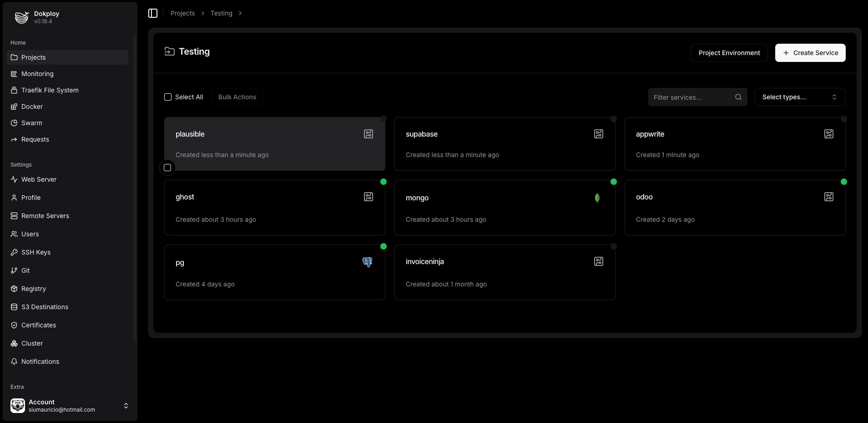Image resolution: width=868 pixels, height=423 pixels.
Task: Open the Docker template icon on plausible card
Action: tap(368, 133)
